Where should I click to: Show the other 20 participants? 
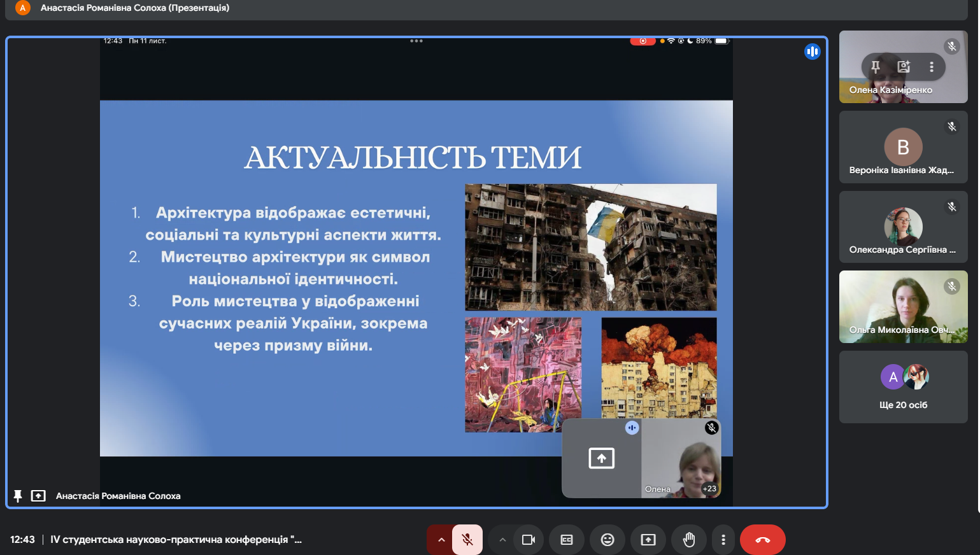(x=903, y=387)
